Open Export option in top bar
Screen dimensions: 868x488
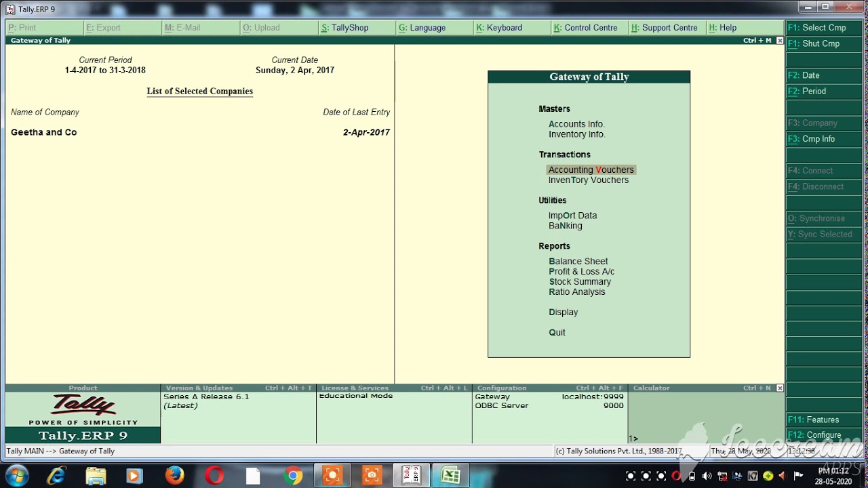pos(123,28)
